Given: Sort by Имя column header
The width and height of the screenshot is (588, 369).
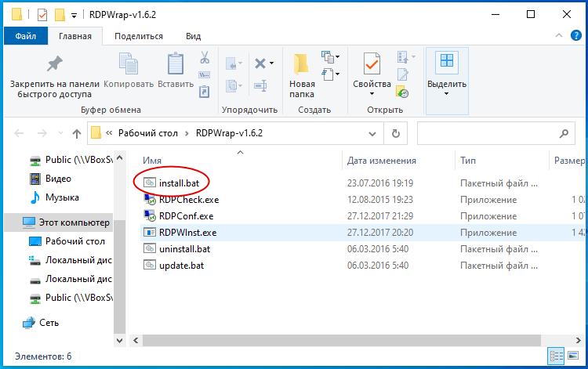Looking at the screenshot, I should [152, 161].
